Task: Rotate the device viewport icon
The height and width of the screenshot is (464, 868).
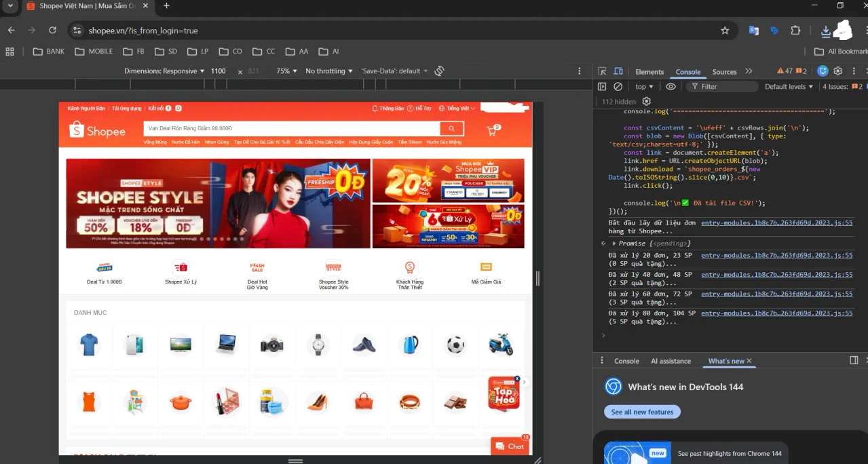Action: pos(439,71)
